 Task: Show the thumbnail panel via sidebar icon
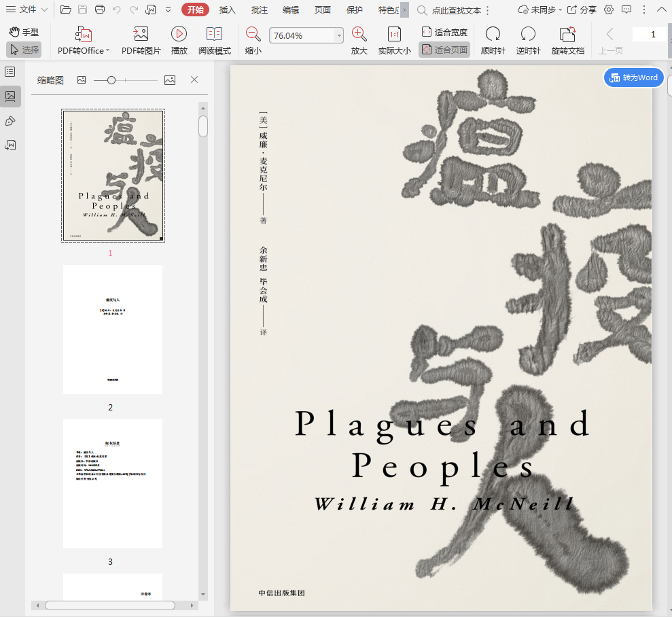coord(10,96)
